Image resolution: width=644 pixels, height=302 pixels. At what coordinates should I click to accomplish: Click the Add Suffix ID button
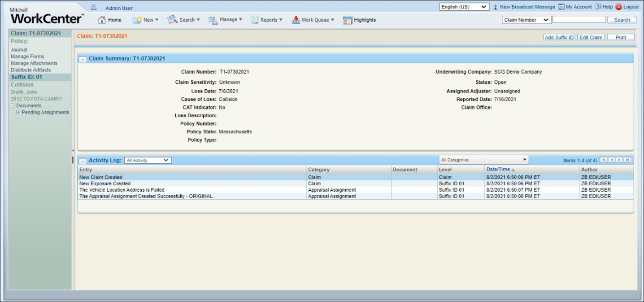tap(559, 37)
